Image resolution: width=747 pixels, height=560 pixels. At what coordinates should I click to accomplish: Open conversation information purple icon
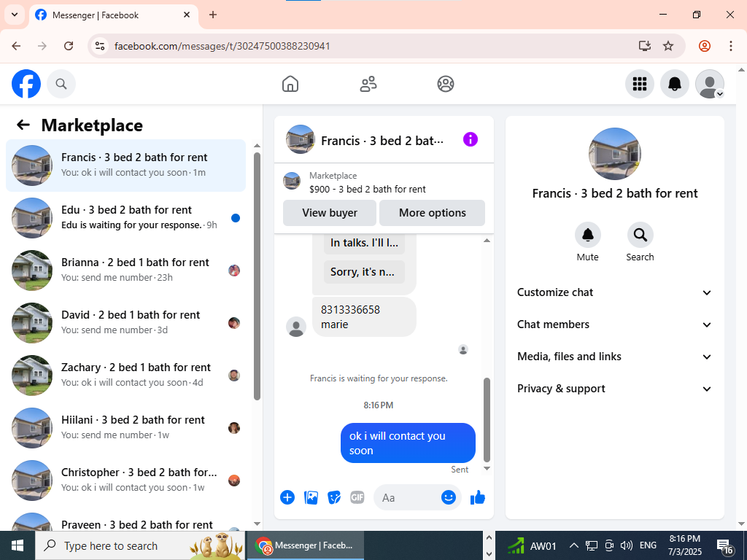471,139
